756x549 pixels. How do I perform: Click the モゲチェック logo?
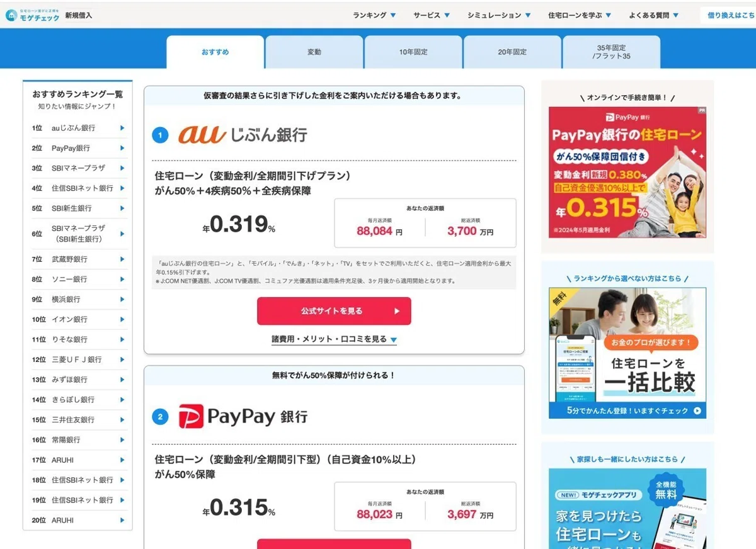coord(33,14)
